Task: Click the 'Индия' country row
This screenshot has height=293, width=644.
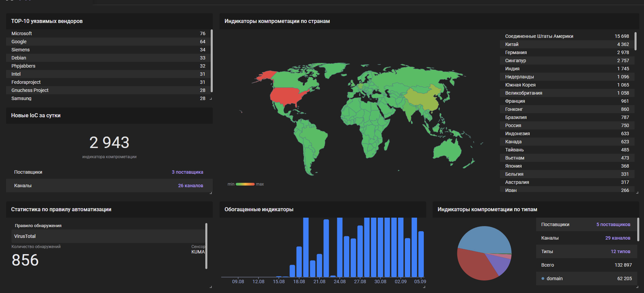Action: pos(567,69)
